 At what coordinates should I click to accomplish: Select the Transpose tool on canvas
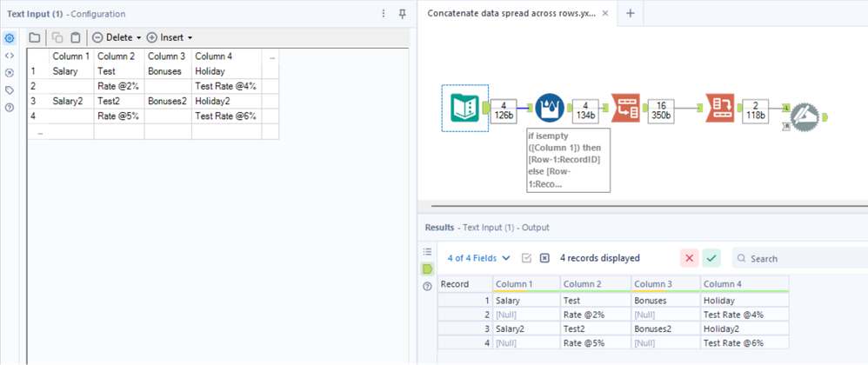(x=625, y=107)
